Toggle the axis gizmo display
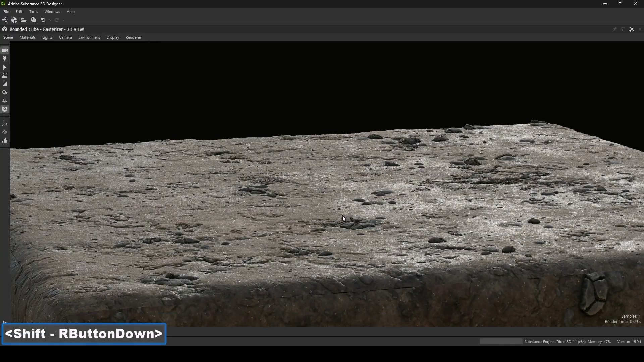 (5, 123)
